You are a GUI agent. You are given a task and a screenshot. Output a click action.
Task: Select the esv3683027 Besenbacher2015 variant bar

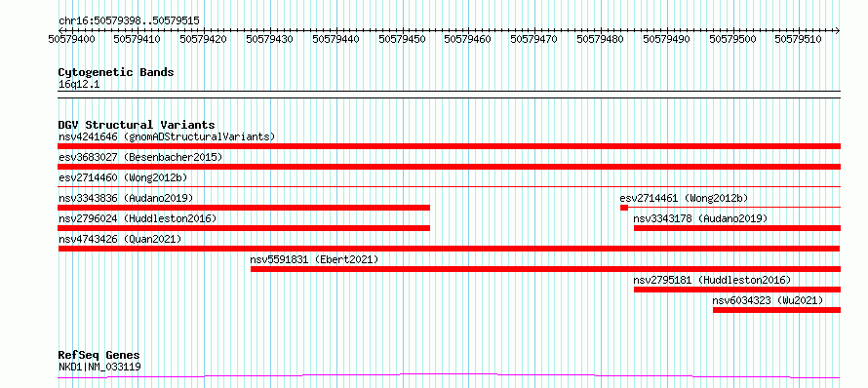pyautogui.click(x=449, y=167)
